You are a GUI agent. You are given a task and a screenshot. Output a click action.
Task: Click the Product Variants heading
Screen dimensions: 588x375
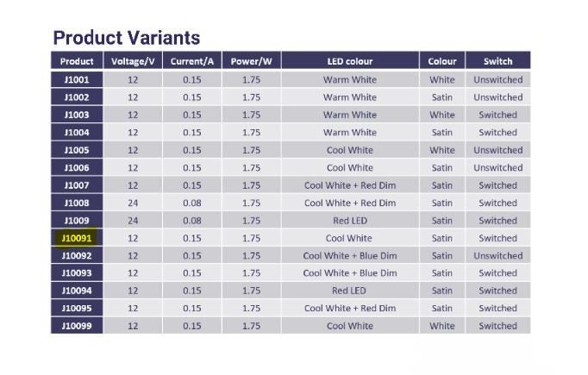pyautogui.click(x=127, y=38)
